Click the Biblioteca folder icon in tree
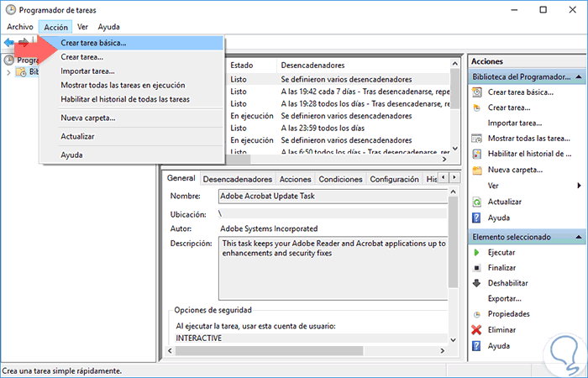This screenshot has width=588, height=378. pyautogui.click(x=21, y=71)
